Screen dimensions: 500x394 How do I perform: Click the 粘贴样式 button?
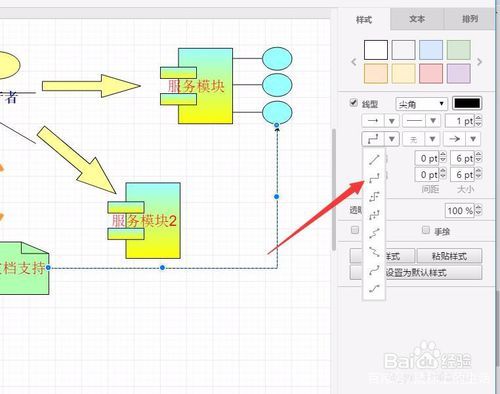coord(449,256)
